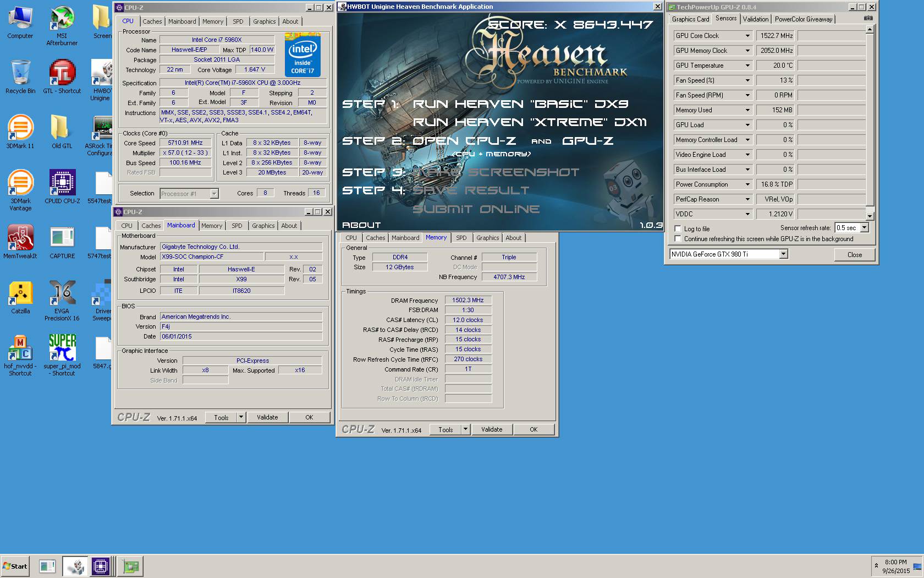The width and height of the screenshot is (924, 578).
Task: Click RUN HEAVEN "BASIC" DX9
Action: [x=520, y=104]
